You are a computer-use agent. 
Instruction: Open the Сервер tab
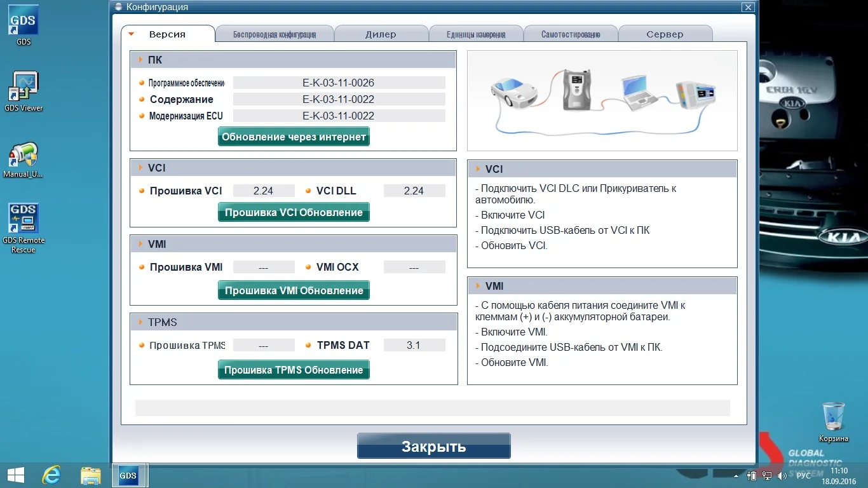(665, 34)
